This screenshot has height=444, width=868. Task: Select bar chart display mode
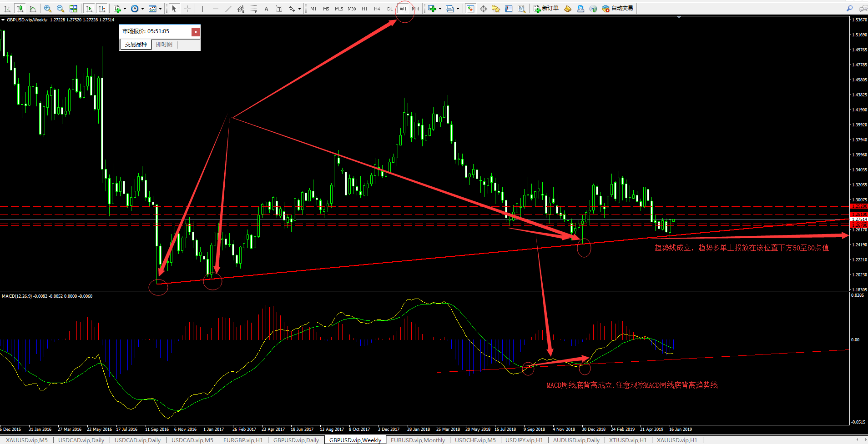point(7,9)
